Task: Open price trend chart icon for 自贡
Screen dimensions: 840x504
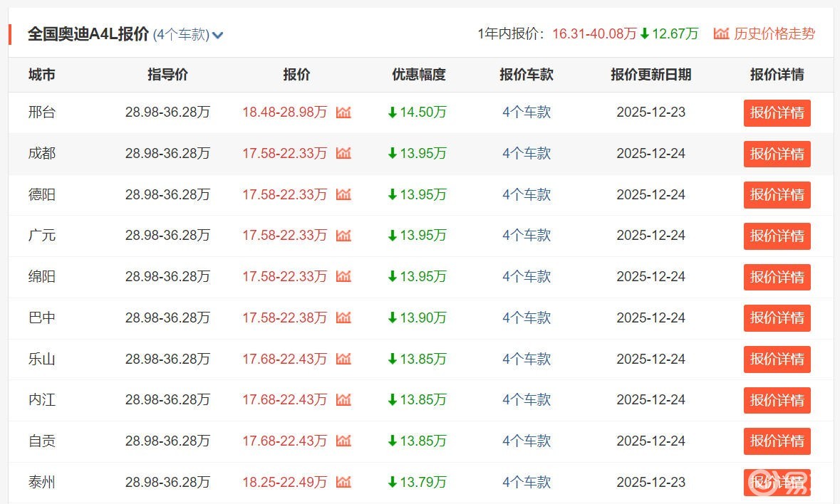Action: click(343, 441)
